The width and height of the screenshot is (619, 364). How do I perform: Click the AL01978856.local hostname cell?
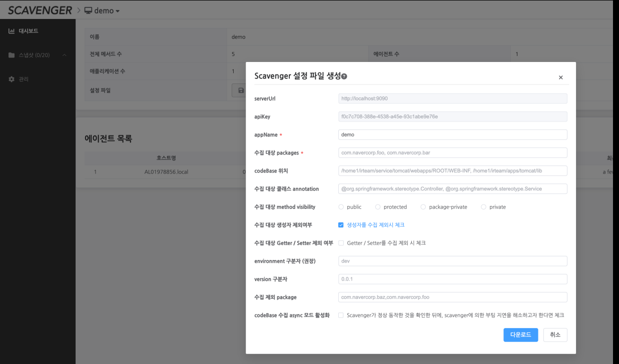166,172
